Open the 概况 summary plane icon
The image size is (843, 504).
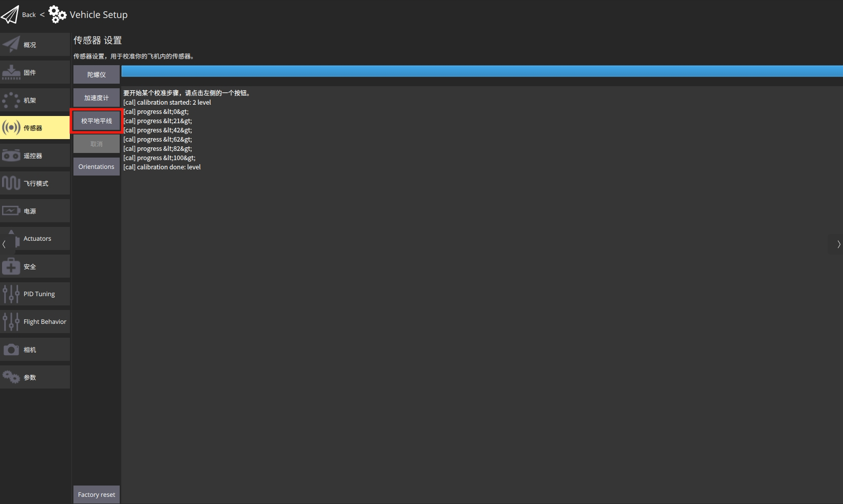[x=11, y=45]
